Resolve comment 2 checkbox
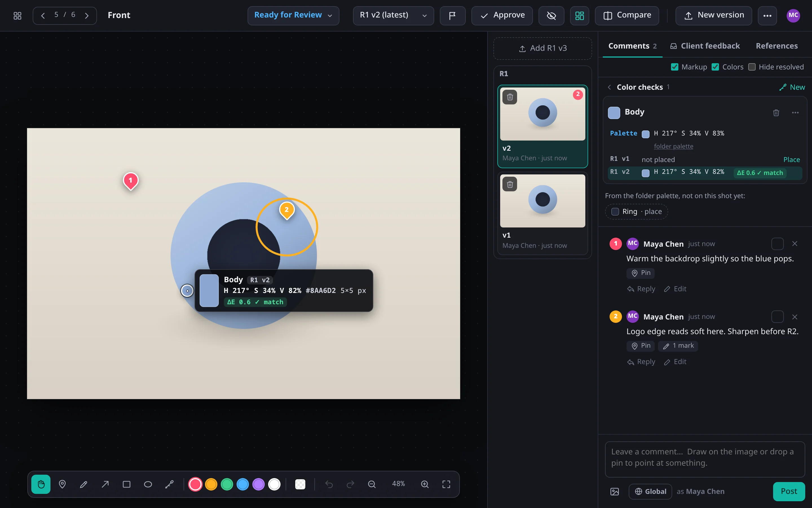This screenshot has width=812, height=508. pos(777,316)
